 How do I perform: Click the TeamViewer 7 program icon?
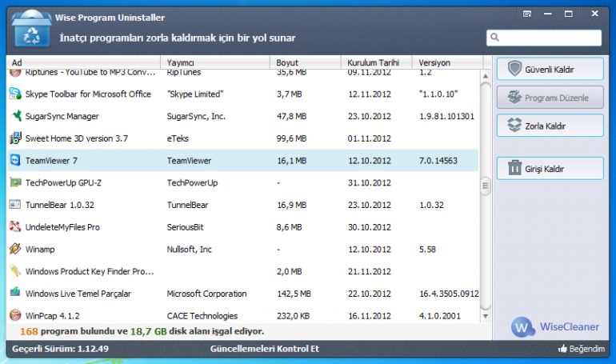coord(15,160)
